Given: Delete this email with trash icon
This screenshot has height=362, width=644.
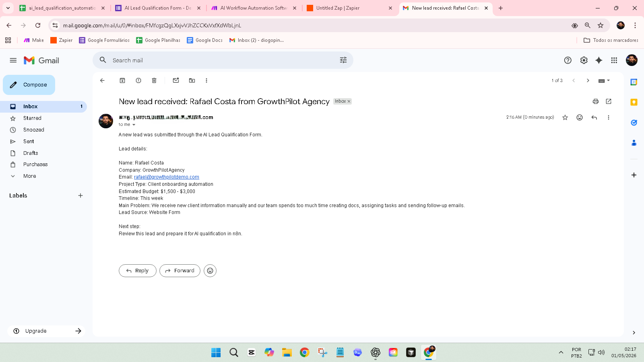Looking at the screenshot, I should (x=154, y=80).
